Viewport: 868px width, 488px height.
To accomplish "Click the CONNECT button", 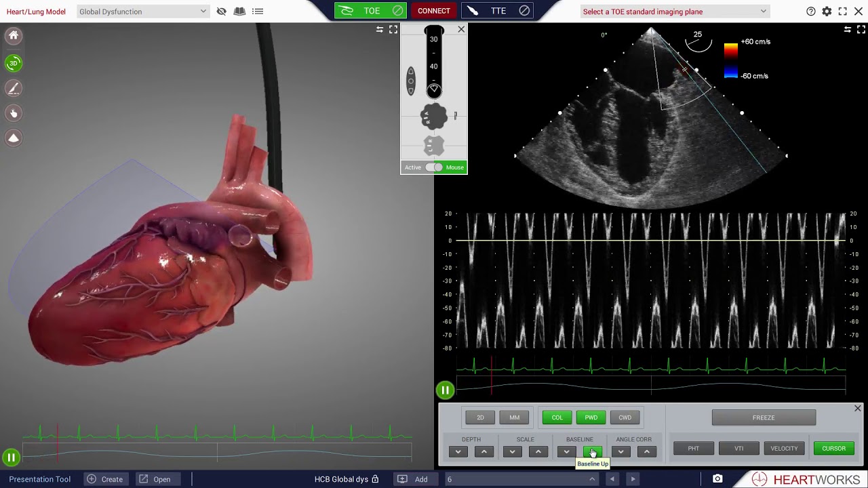I will click(x=434, y=11).
